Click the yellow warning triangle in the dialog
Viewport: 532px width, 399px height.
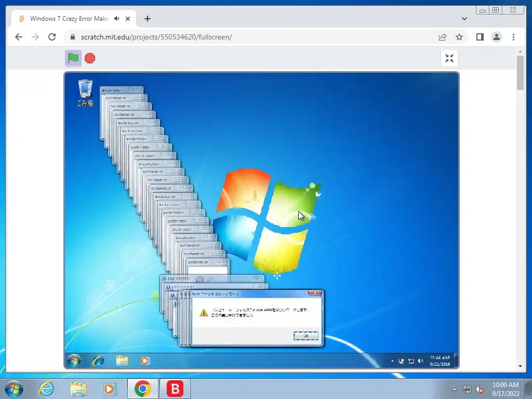pos(204,312)
